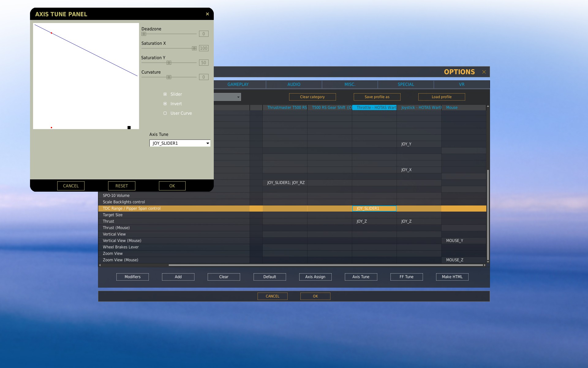Click the RESET button in Axis Tune Panel
Viewport: 588px width, 368px height.
[122, 186]
